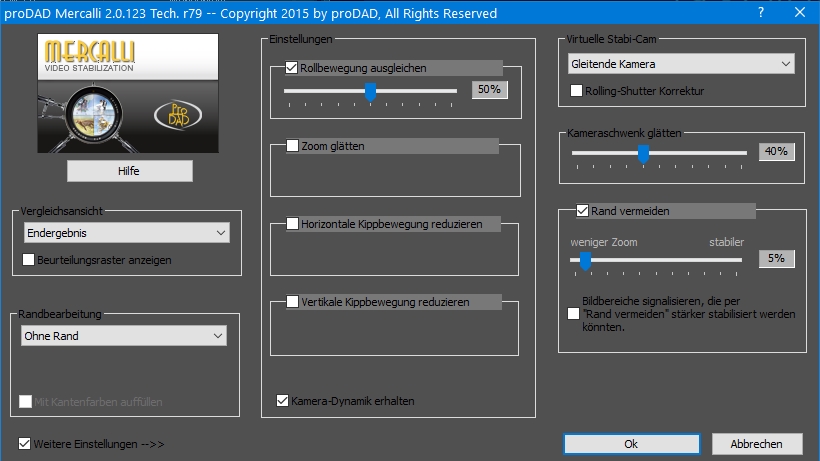
Task: Open the Vergleichsansicht Endergebnis dropdown
Action: point(127,233)
